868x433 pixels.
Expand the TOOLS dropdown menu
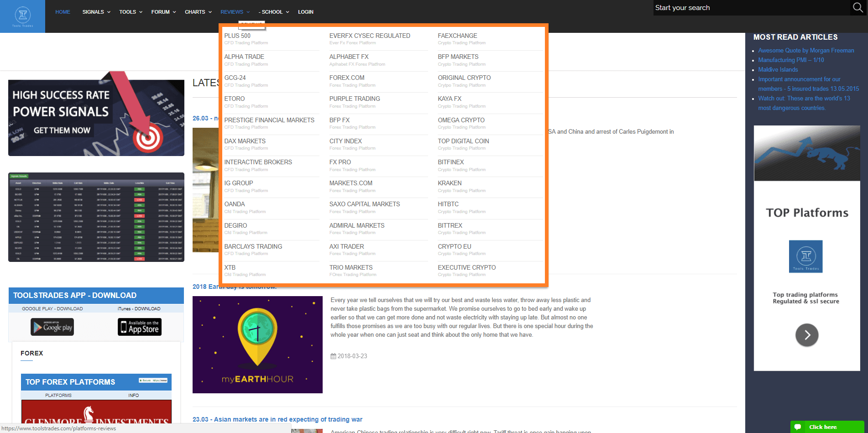(x=131, y=12)
